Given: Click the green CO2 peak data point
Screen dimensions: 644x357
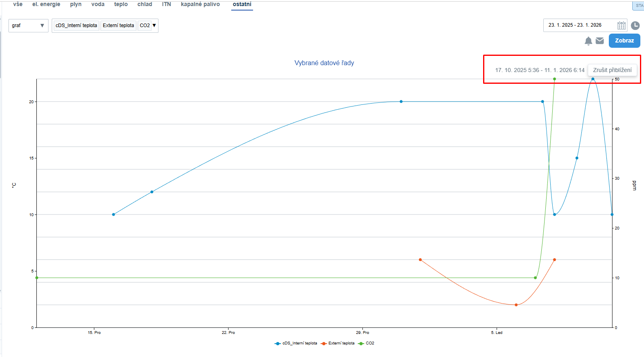Looking at the screenshot, I should [x=554, y=79].
